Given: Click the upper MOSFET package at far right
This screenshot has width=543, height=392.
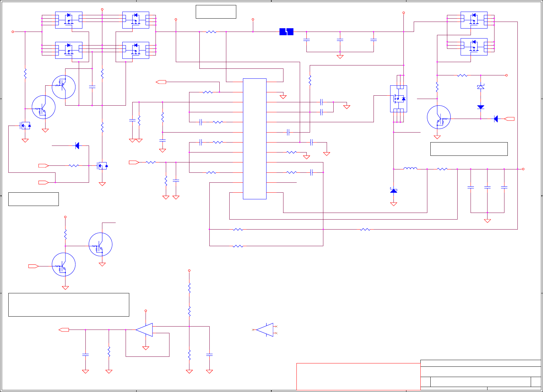Looking at the screenshot, I should pyautogui.click(x=474, y=20).
